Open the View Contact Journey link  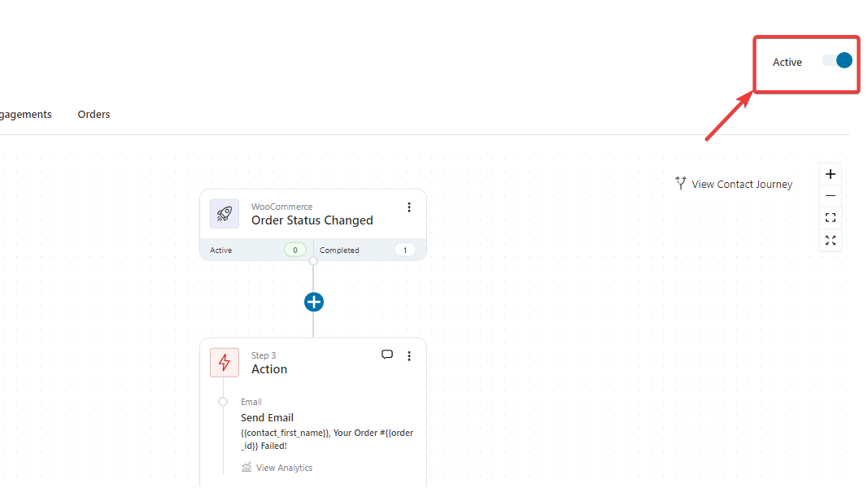pos(734,184)
